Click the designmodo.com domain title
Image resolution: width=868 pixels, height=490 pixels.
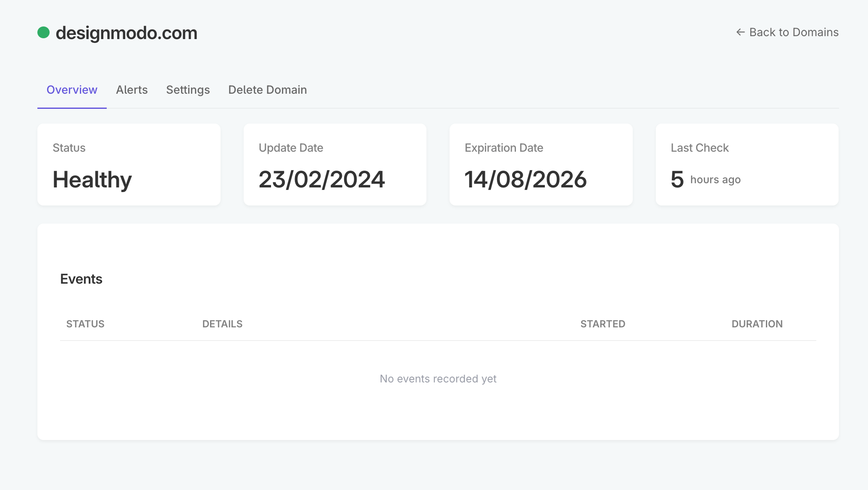[126, 33]
